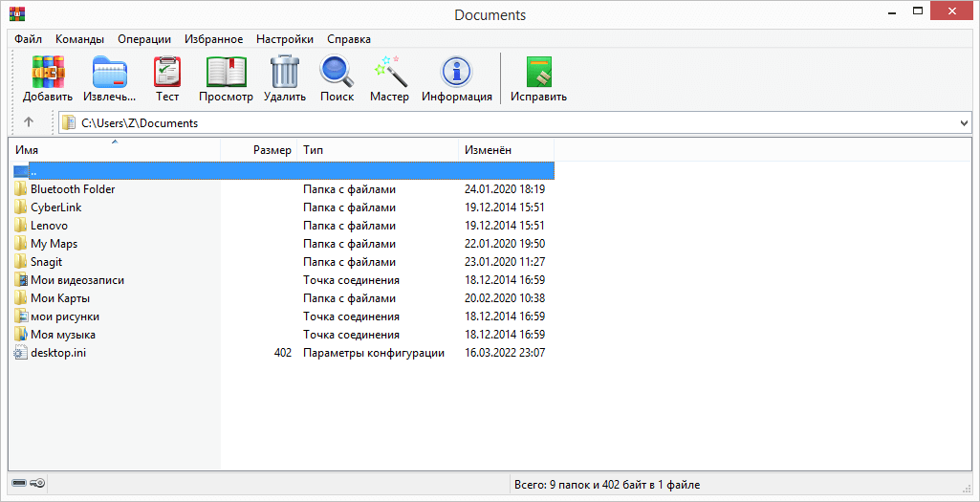This screenshot has width=980, height=502.
Task: Click the Удалить trash bin icon
Action: click(285, 73)
